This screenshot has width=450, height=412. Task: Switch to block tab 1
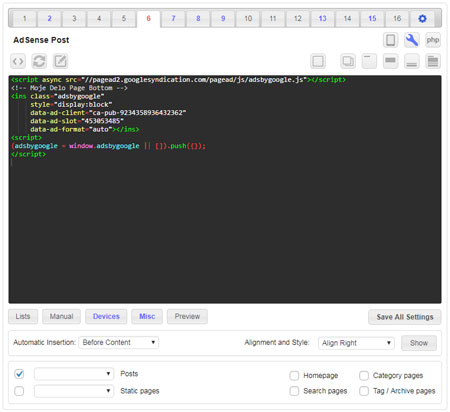pos(25,18)
